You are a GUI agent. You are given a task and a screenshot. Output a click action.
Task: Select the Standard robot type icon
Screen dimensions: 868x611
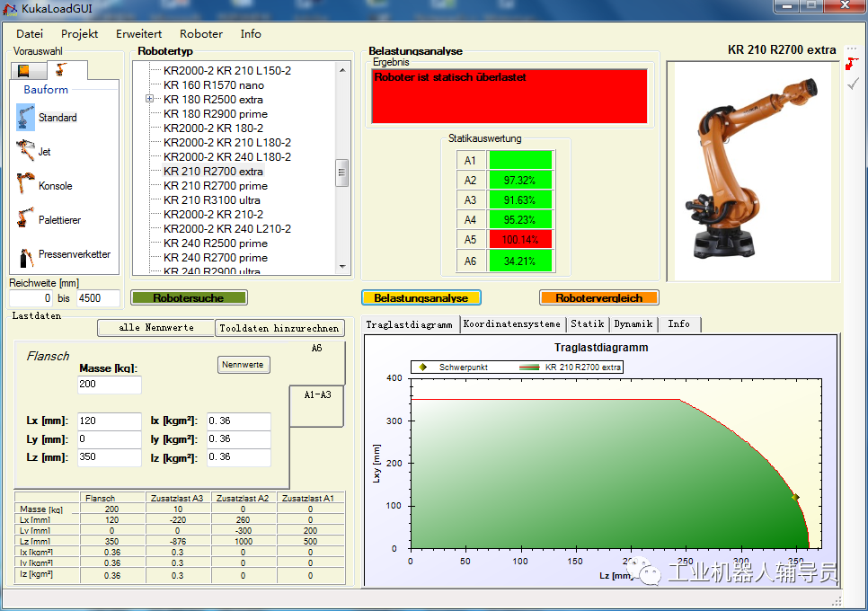(x=25, y=118)
